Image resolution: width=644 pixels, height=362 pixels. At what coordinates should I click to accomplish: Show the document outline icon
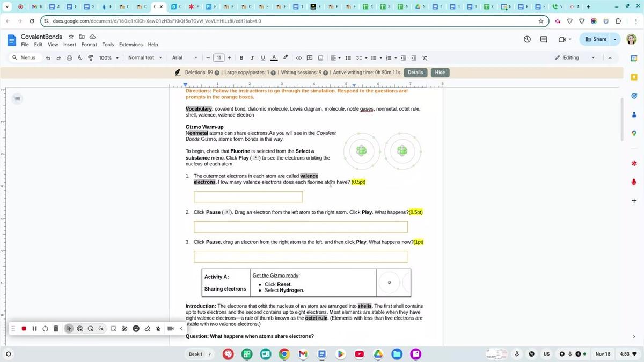[x=18, y=99]
